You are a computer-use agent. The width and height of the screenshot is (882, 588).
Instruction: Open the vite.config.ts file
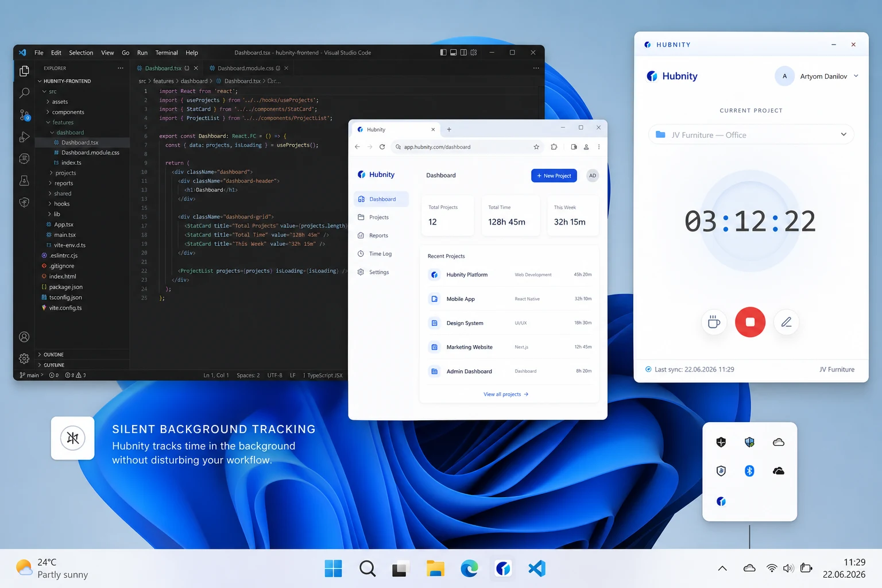pyautogui.click(x=65, y=308)
